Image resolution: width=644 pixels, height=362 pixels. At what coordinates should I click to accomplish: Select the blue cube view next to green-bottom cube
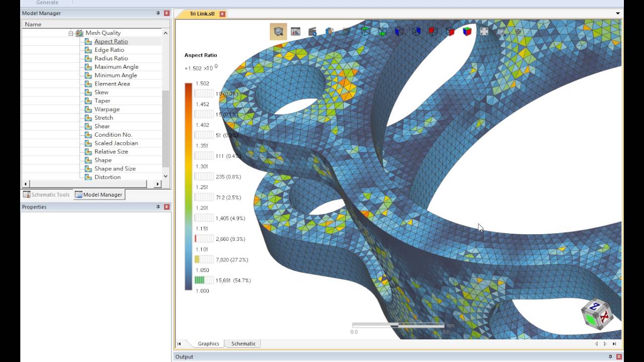[x=399, y=32]
